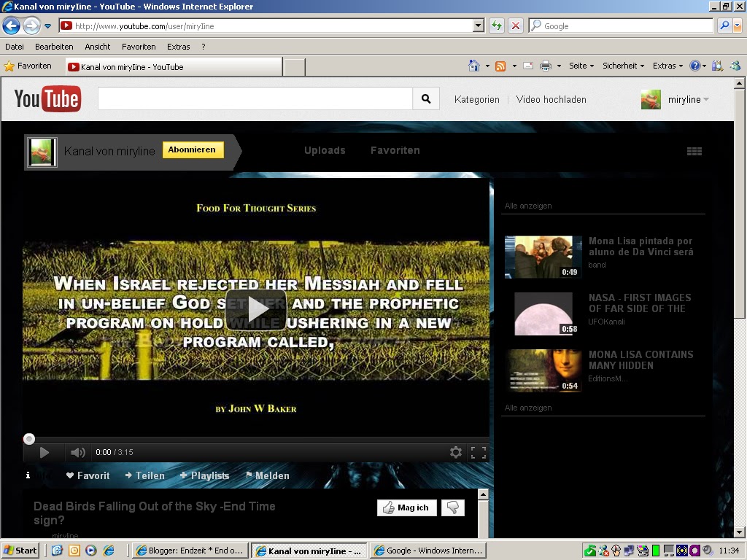Open recent pages dropdown next to Forward
This screenshot has width=747, height=560.
click(x=47, y=26)
